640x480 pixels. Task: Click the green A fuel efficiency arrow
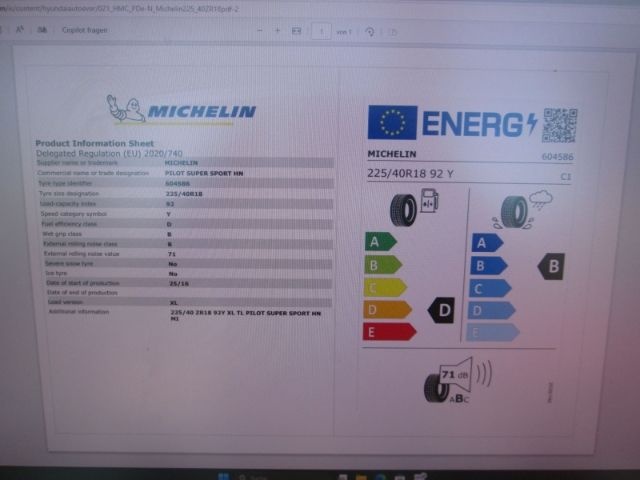click(x=380, y=242)
